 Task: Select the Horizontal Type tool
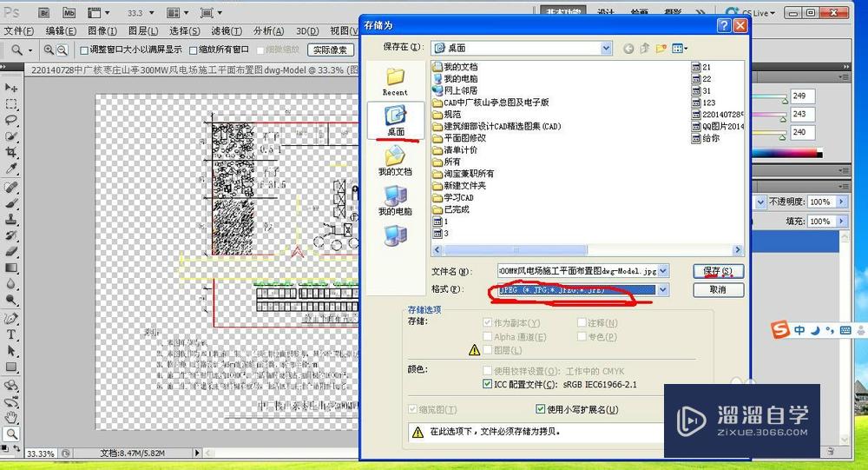pos(11,334)
